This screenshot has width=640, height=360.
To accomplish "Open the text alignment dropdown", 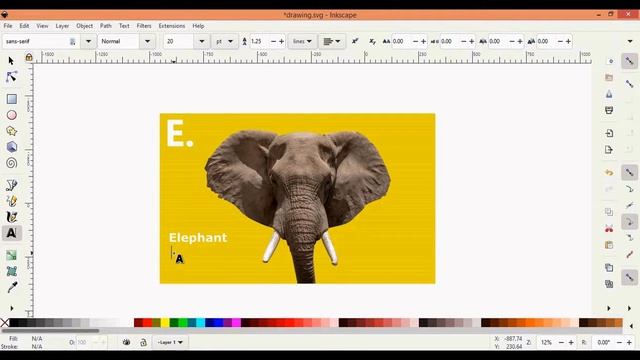I will pyautogui.click(x=331, y=41).
